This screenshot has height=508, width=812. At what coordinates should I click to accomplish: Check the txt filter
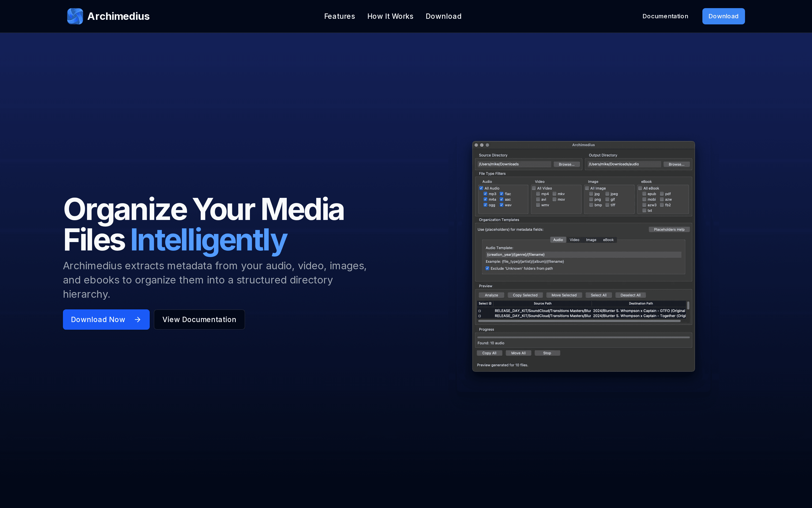coord(644,210)
